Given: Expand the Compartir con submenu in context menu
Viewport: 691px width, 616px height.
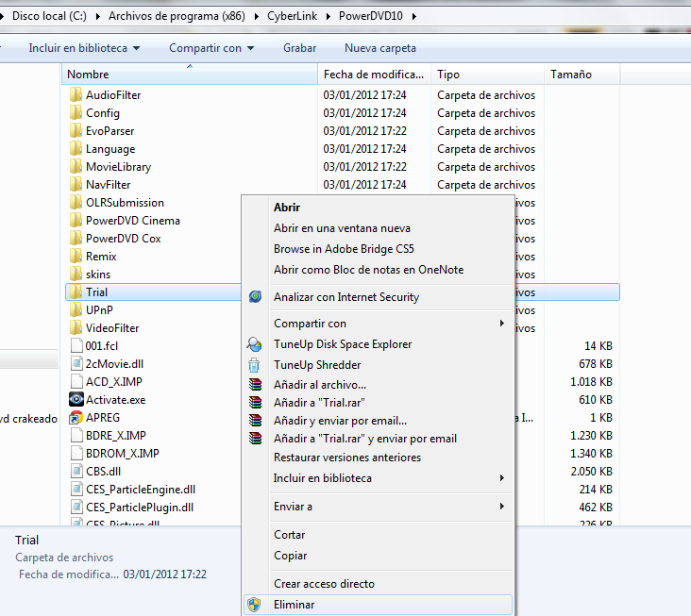Looking at the screenshot, I should click(501, 324).
